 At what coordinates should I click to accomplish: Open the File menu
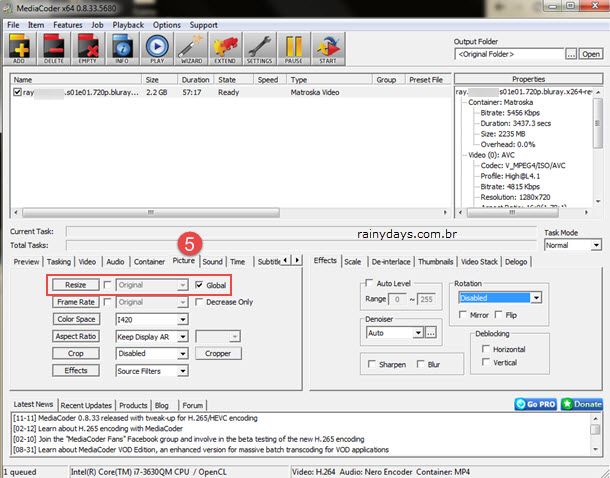coord(13,25)
